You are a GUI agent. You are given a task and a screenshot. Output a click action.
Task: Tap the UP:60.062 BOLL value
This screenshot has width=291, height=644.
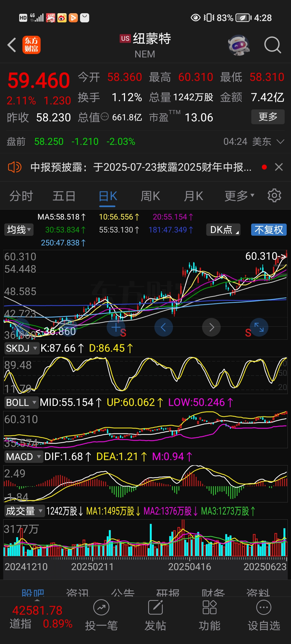[x=135, y=402]
